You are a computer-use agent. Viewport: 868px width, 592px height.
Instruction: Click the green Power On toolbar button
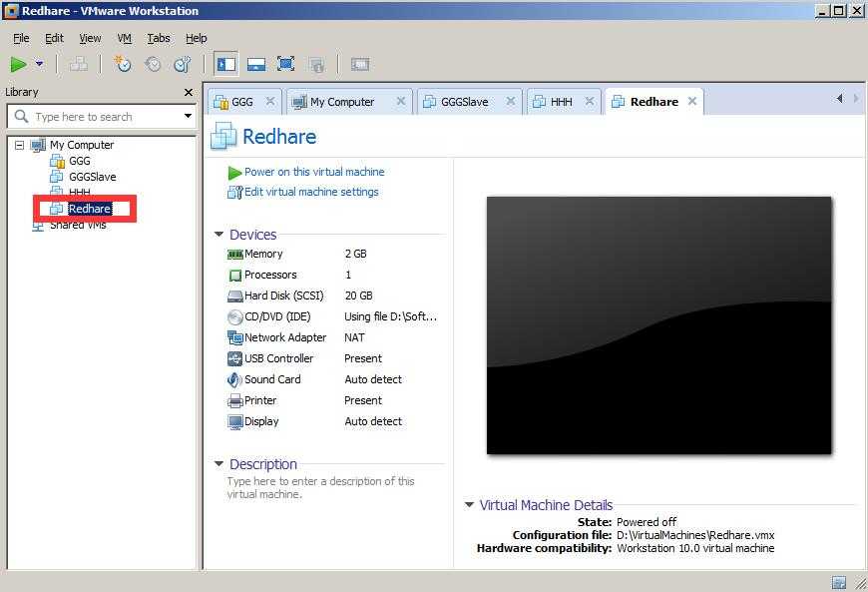(x=18, y=65)
